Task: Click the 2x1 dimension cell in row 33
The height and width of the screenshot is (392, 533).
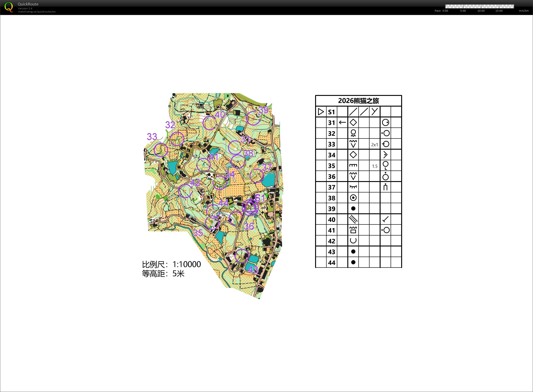Action: [374, 144]
